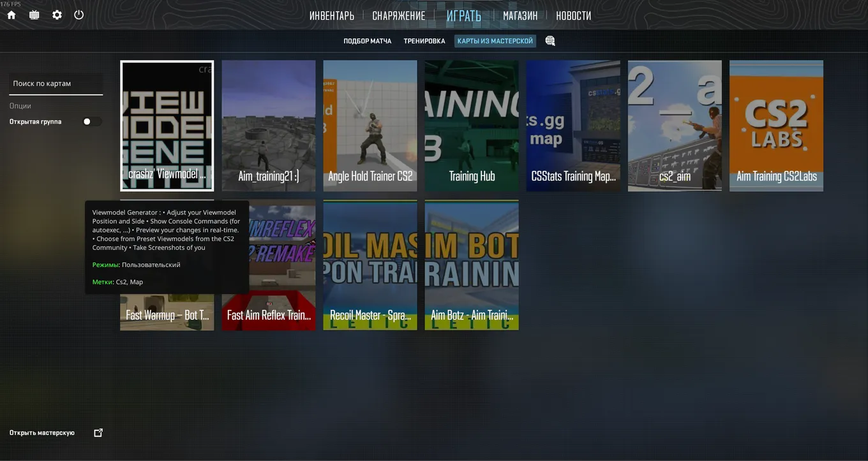868x461 pixels.
Task: Open the Магазин menu
Action: pos(520,16)
